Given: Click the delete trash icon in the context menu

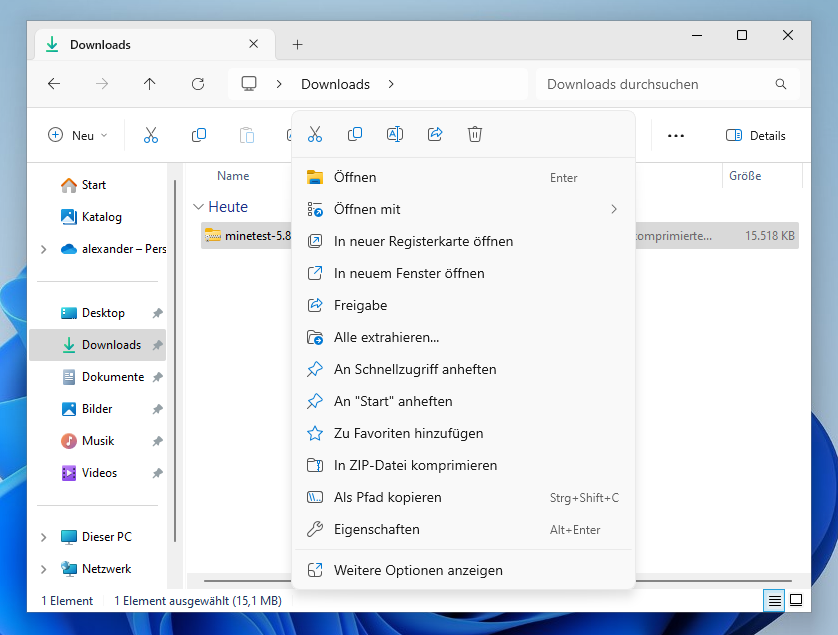Looking at the screenshot, I should point(475,134).
